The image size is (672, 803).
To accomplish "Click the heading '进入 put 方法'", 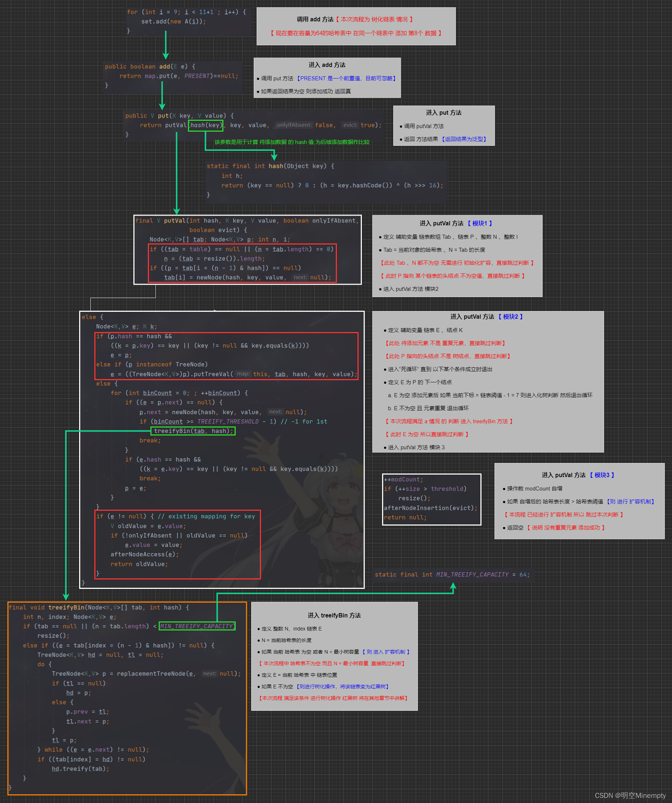I will (444, 113).
